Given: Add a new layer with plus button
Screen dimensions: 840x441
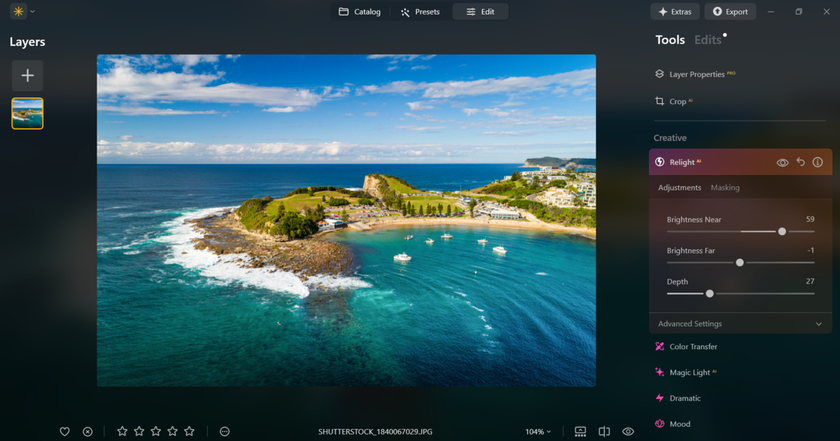Looking at the screenshot, I should point(27,75).
